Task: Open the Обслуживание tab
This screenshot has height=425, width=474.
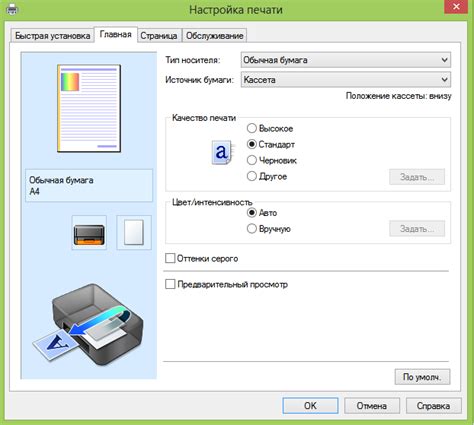Action: click(214, 36)
